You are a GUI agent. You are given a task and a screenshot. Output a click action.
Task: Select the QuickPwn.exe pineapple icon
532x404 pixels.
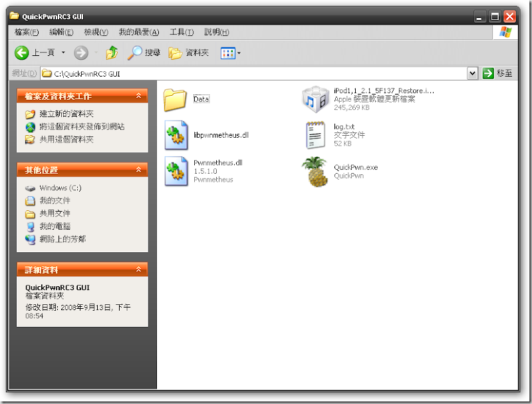(x=315, y=172)
